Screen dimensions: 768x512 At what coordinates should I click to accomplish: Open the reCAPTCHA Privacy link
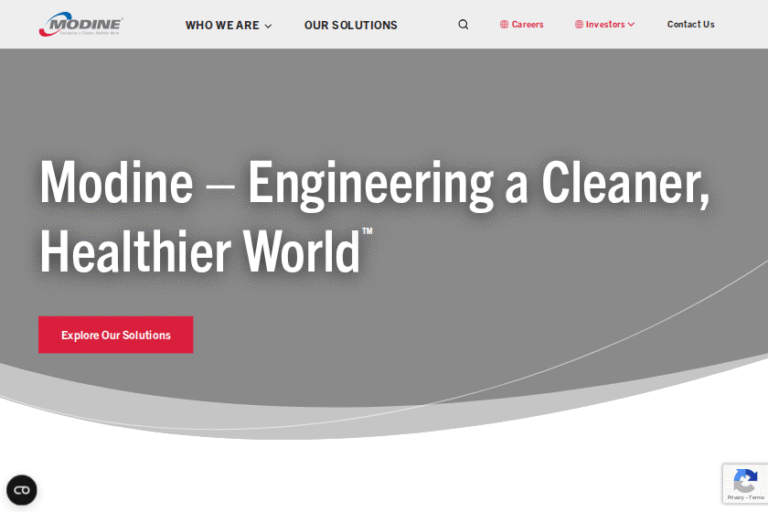(735, 497)
